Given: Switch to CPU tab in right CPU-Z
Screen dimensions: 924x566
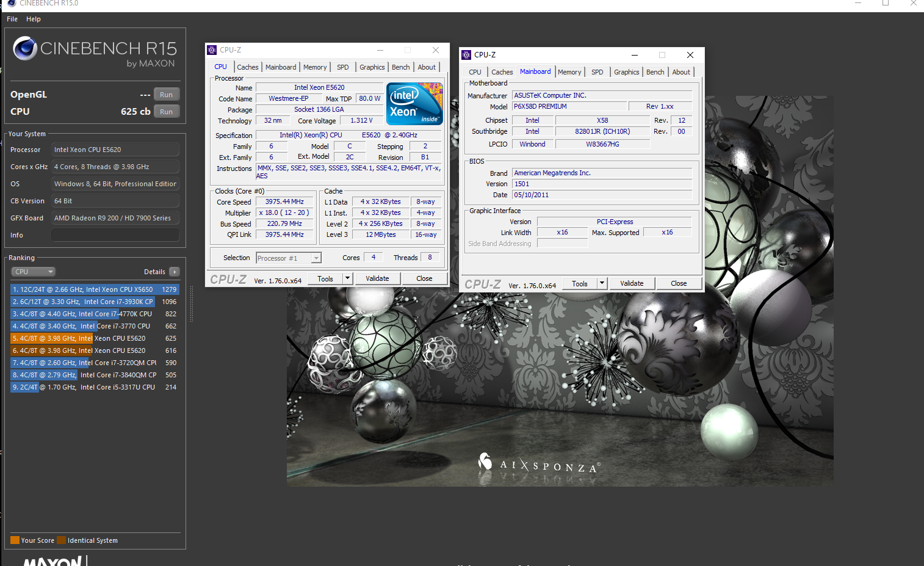Looking at the screenshot, I should pos(475,72).
